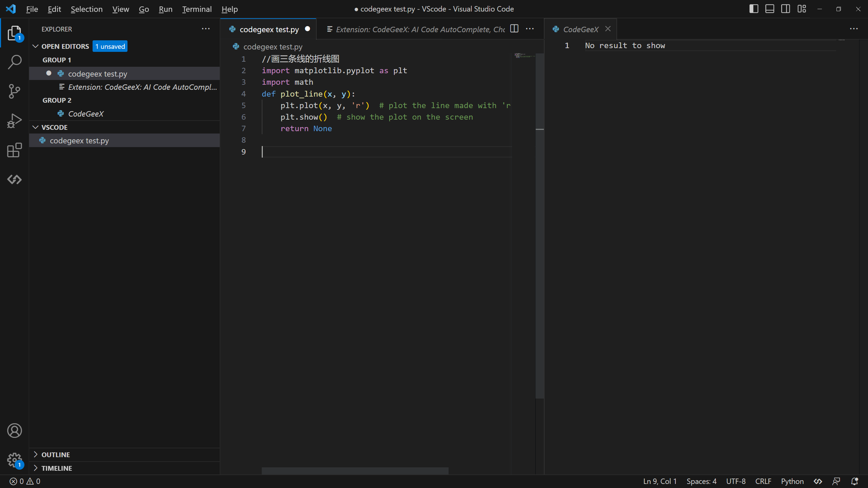
Task: Place cursor on line 9 of editor
Action: [387, 152]
